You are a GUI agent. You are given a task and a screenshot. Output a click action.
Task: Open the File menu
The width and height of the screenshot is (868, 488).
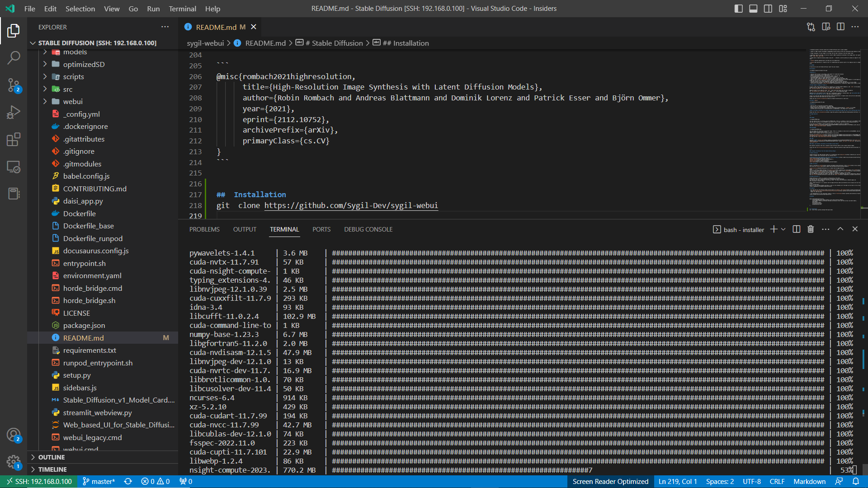pos(30,9)
